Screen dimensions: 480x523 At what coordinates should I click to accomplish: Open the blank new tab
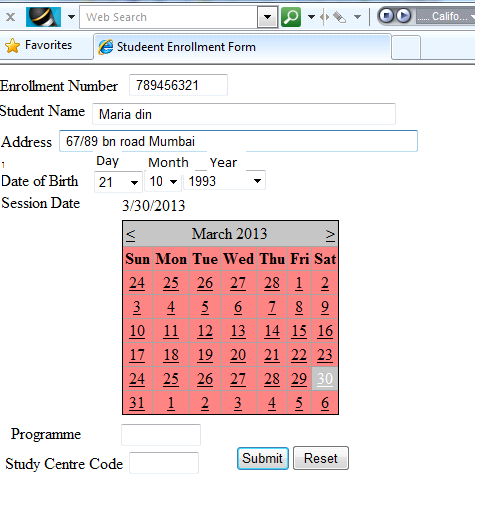click(406, 47)
